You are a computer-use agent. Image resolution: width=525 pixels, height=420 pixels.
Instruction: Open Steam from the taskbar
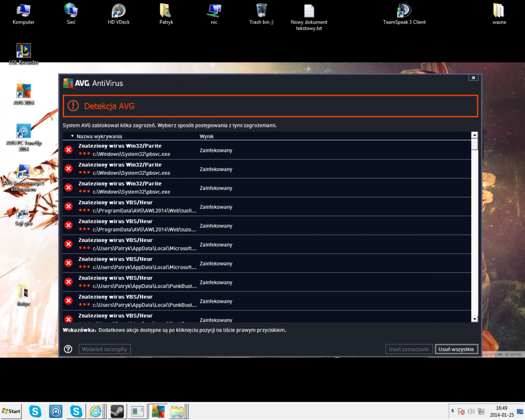pos(117,411)
